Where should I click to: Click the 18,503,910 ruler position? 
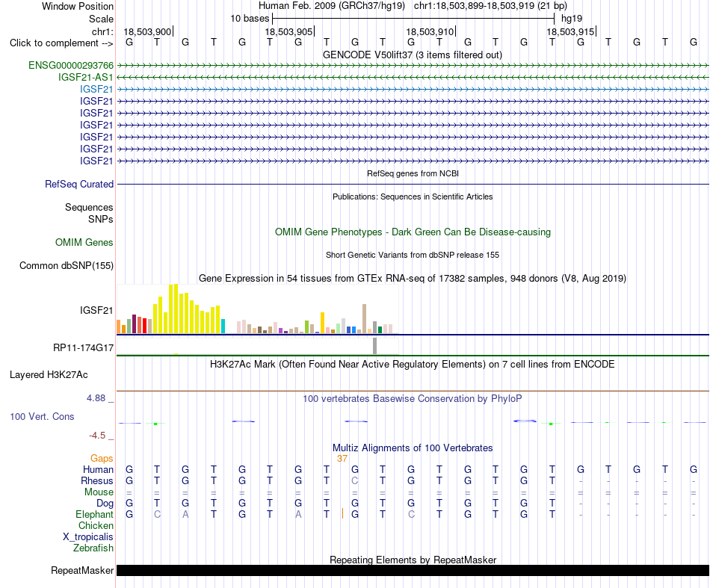coord(430,31)
